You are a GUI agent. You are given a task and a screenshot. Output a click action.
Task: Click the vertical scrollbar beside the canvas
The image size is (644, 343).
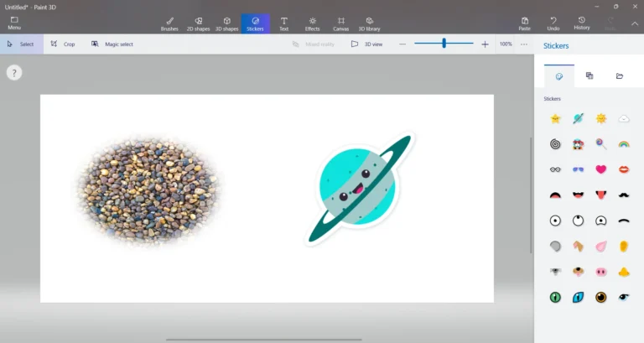(531, 195)
